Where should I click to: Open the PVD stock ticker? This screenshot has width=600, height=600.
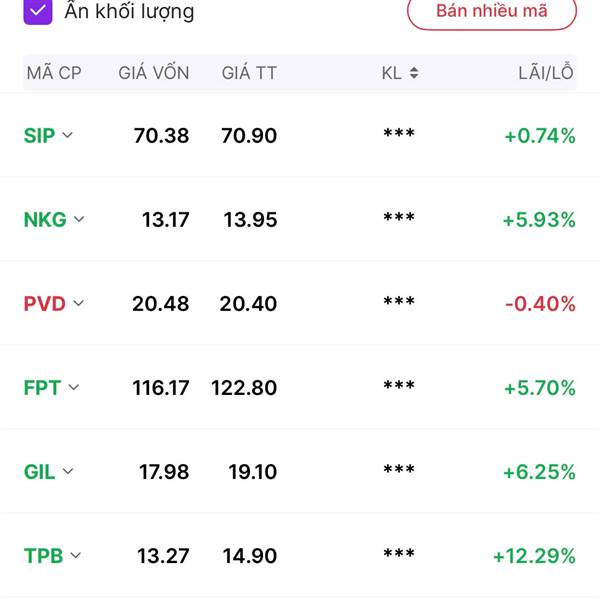(44, 304)
